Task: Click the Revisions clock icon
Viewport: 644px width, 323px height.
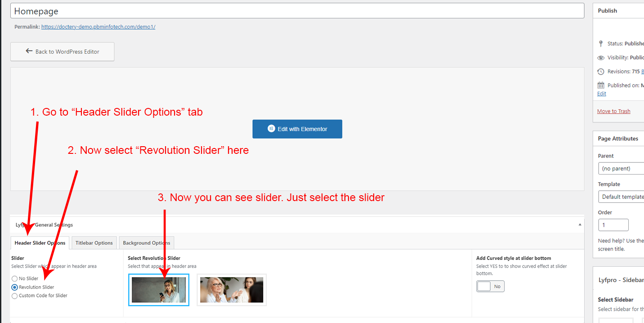Action: pos(601,72)
